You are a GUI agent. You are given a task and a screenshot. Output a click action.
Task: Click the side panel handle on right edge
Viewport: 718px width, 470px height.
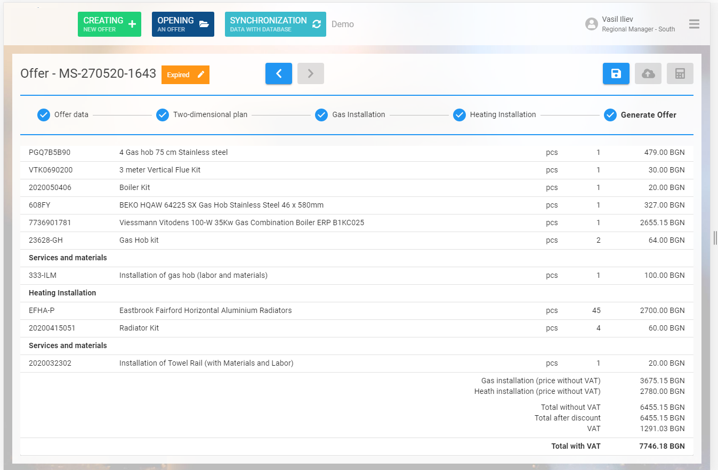[715, 238]
